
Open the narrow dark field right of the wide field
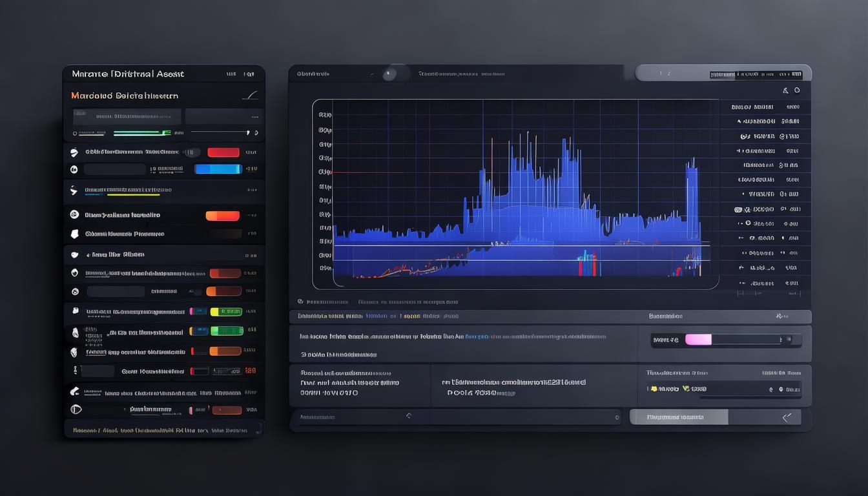pyautogui.click(x=223, y=116)
